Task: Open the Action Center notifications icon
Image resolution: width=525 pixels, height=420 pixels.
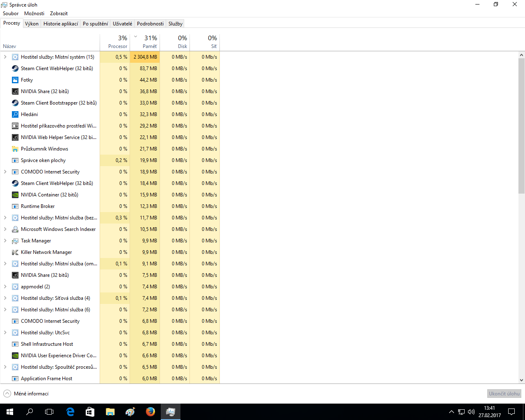Action: coord(511,412)
